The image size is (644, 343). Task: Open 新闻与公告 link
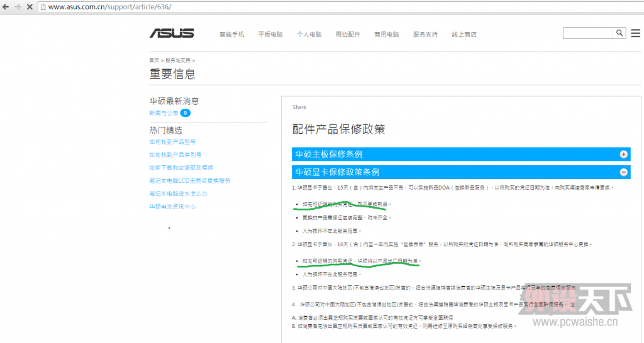click(x=164, y=113)
